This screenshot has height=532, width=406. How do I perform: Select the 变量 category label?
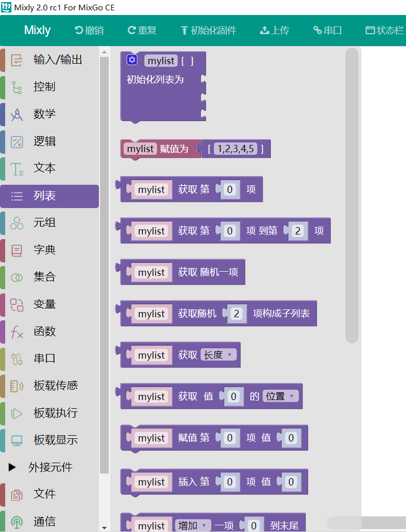pos(45,304)
